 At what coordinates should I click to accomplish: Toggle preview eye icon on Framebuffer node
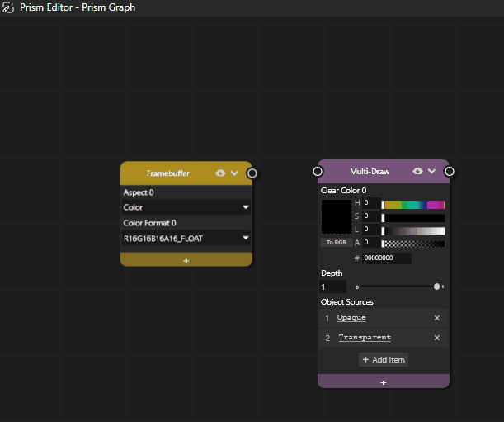220,173
